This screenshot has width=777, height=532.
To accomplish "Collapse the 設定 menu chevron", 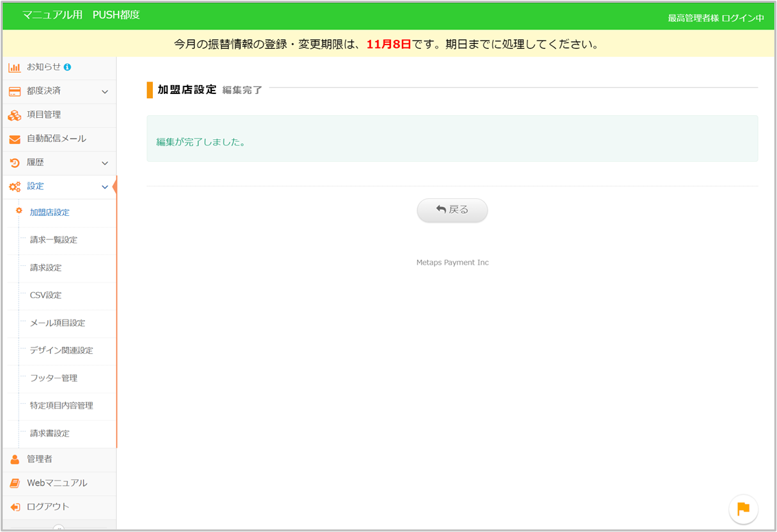I will 105,186.
